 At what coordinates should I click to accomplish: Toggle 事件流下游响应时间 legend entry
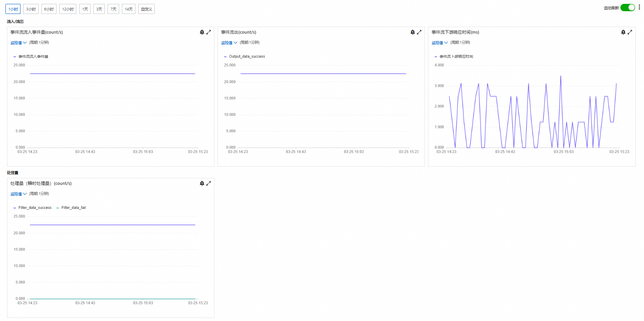click(454, 56)
